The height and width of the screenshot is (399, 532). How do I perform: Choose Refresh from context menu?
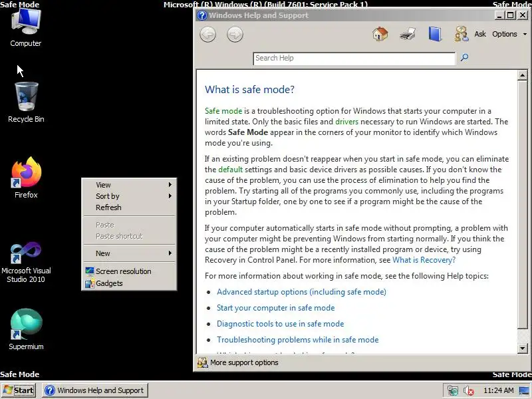[129, 207]
